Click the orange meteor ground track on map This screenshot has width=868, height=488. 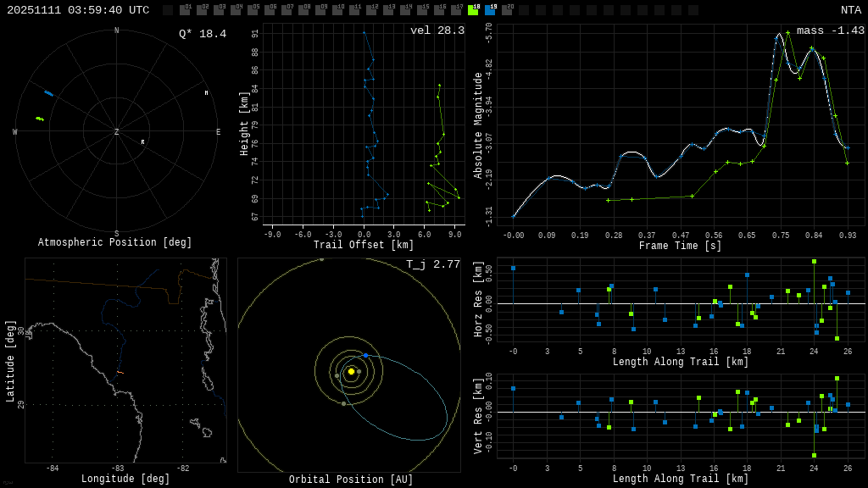point(120,373)
